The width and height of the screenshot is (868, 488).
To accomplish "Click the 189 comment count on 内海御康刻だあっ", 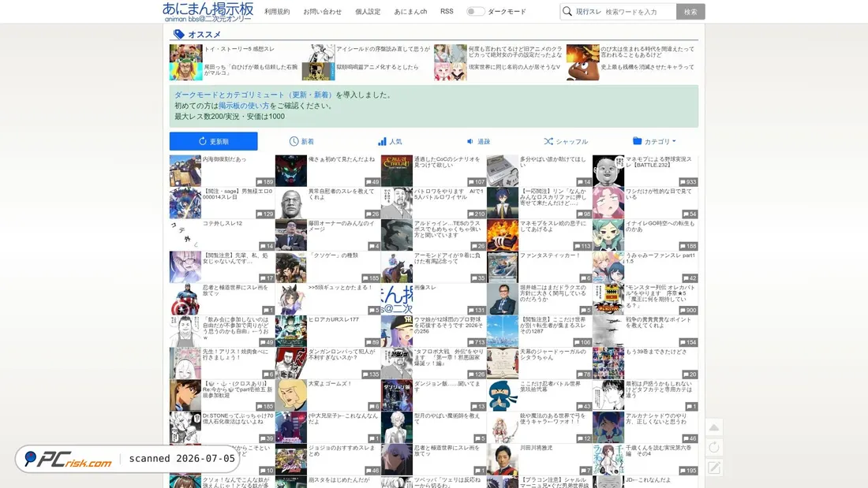I will 265,182.
